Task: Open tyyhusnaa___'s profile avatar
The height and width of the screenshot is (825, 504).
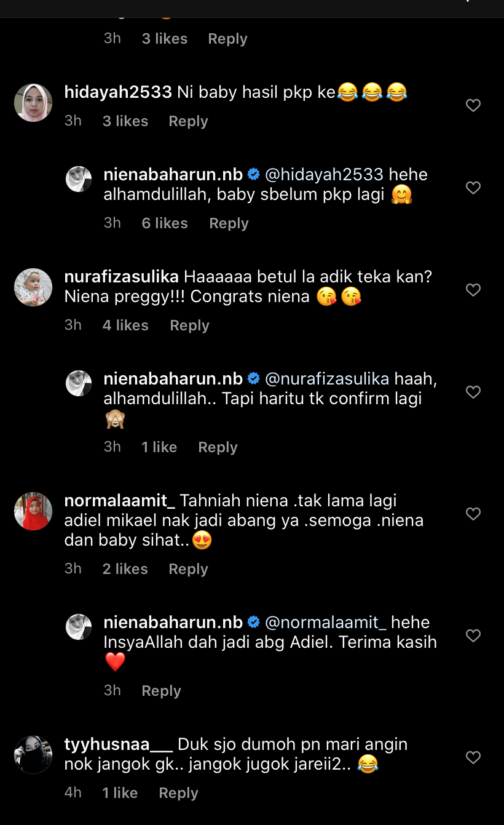Action: pyautogui.click(x=33, y=755)
